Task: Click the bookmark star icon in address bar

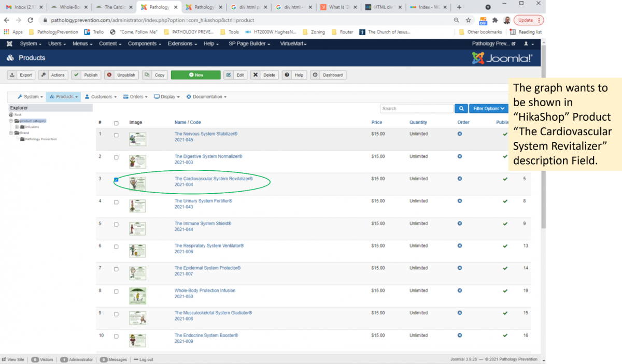Action: 468,20
